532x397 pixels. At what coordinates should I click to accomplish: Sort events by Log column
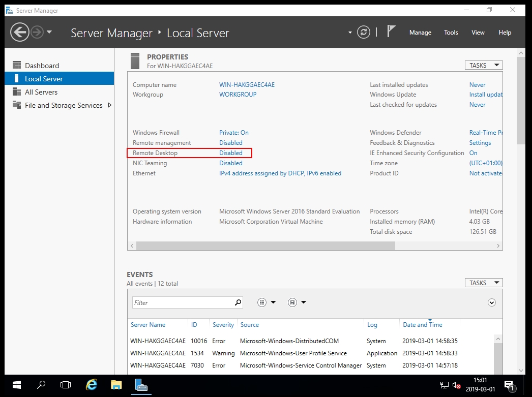pyautogui.click(x=372, y=325)
